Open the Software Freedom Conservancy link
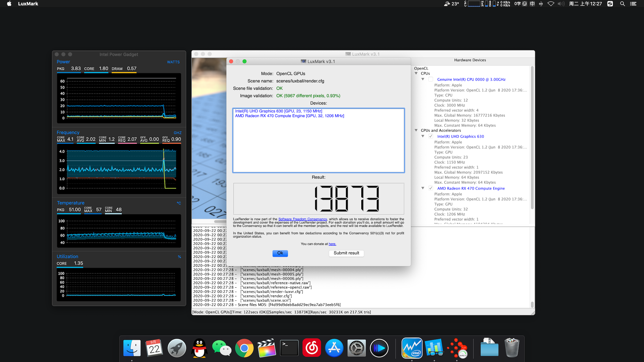Viewport: 644px width, 362px height. (303, 219)
